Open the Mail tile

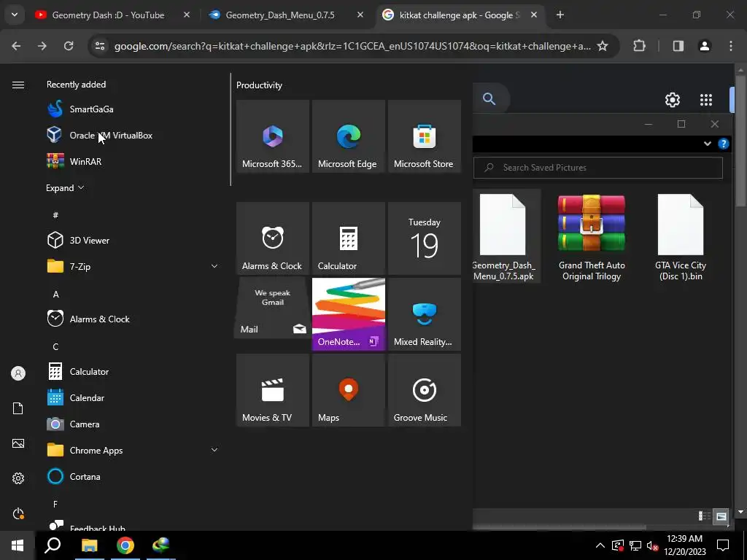tap(273, 308)
